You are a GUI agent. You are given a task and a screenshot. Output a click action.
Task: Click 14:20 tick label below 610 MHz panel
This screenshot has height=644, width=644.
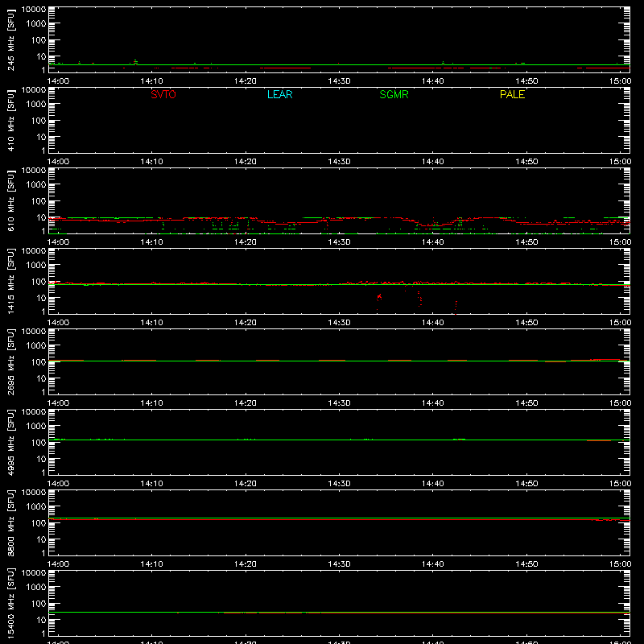[246, 242]
